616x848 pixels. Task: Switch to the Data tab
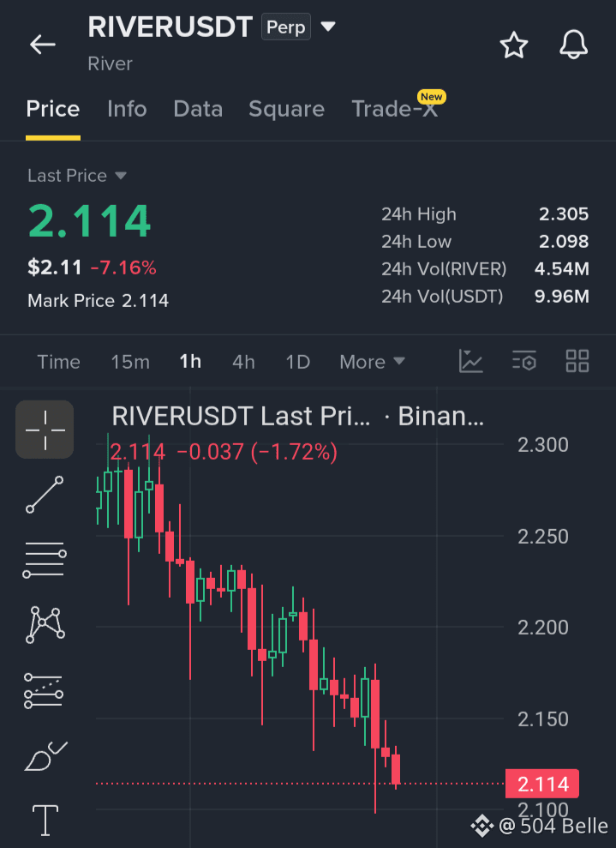pyautogui.click(x=198, y=109)
